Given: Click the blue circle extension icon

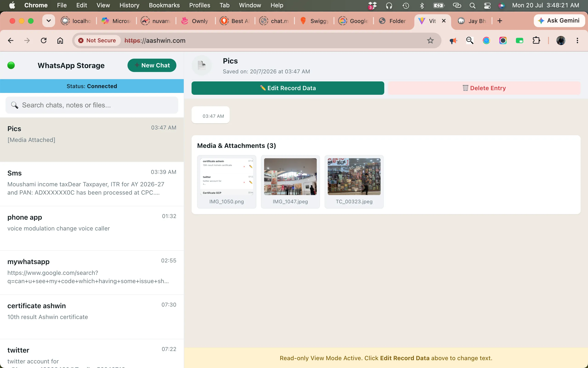Looking at the screenshot, I should point(486,40).
